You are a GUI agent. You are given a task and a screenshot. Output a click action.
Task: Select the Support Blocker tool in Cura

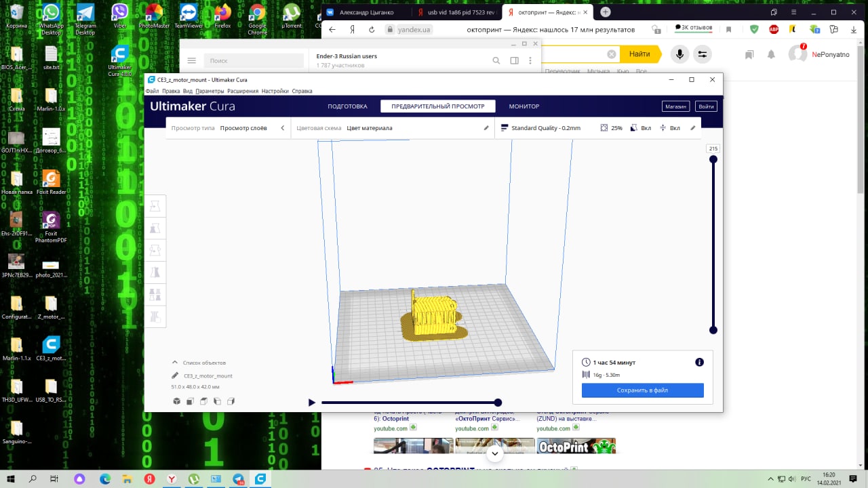point(155,317)
